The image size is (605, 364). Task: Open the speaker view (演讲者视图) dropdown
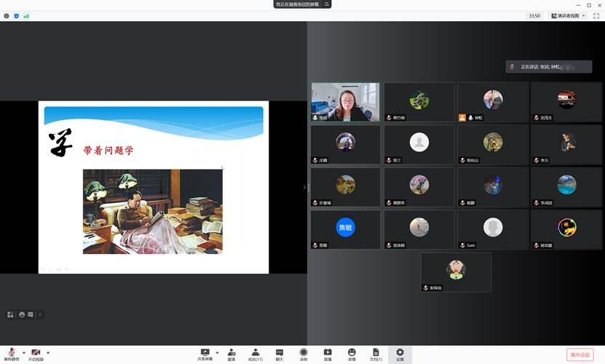tap(569, 15)
